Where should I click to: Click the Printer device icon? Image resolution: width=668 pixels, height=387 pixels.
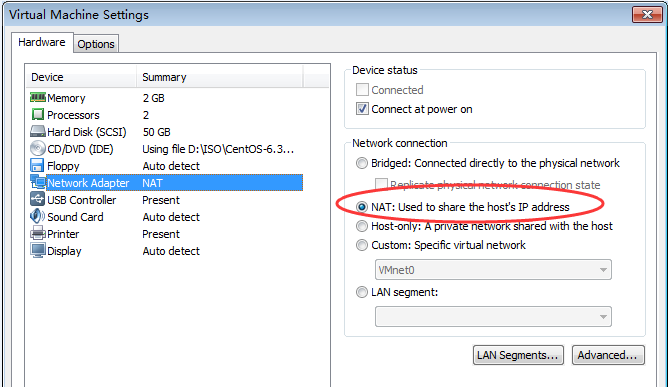(37, 234)
